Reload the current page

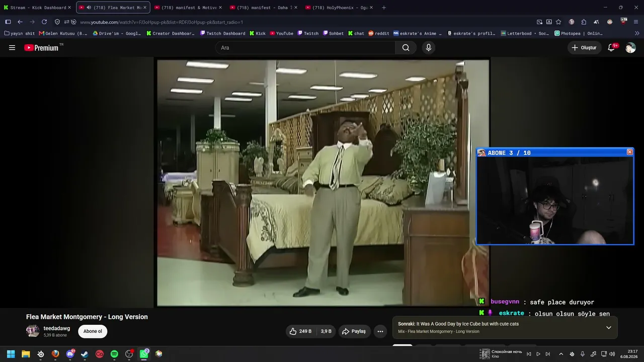pyautogui.click(x=44, y=22)
